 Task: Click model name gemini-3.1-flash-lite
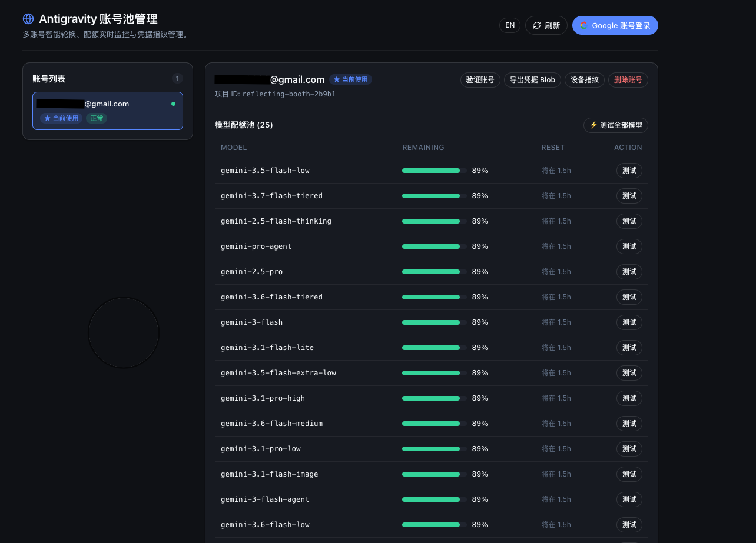(x=267, y=348)
